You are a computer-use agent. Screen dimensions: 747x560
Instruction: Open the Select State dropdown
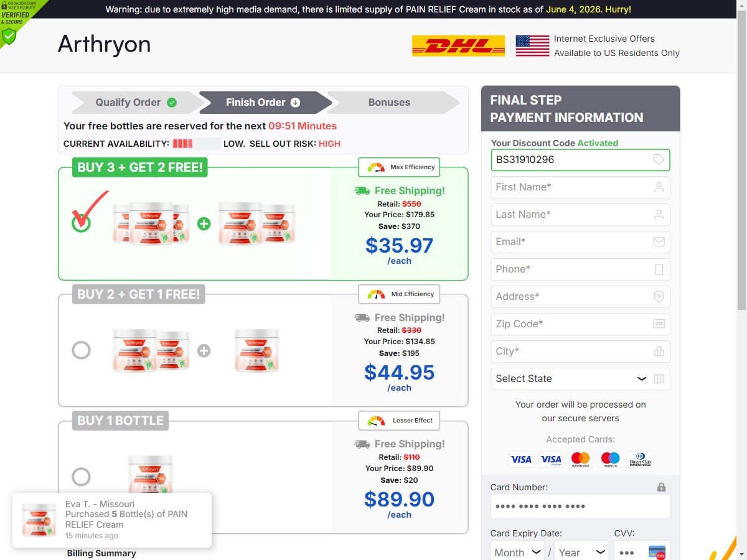click(580, 379)
